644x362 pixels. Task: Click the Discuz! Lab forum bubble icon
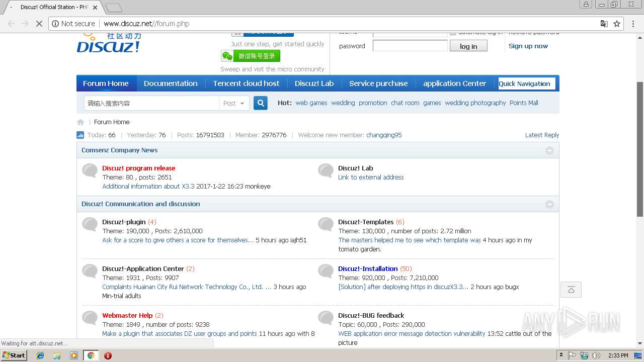[x=326, y=170]
